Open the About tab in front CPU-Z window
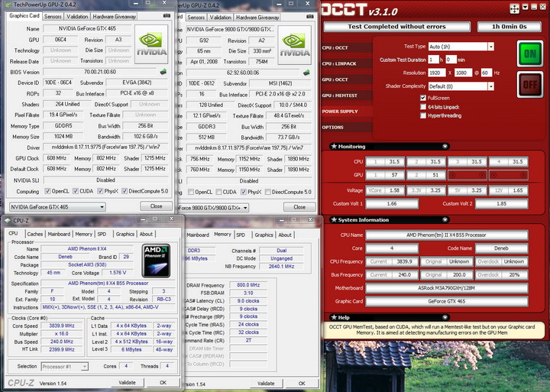Screen dimensions: 550x392 (146, 234)
